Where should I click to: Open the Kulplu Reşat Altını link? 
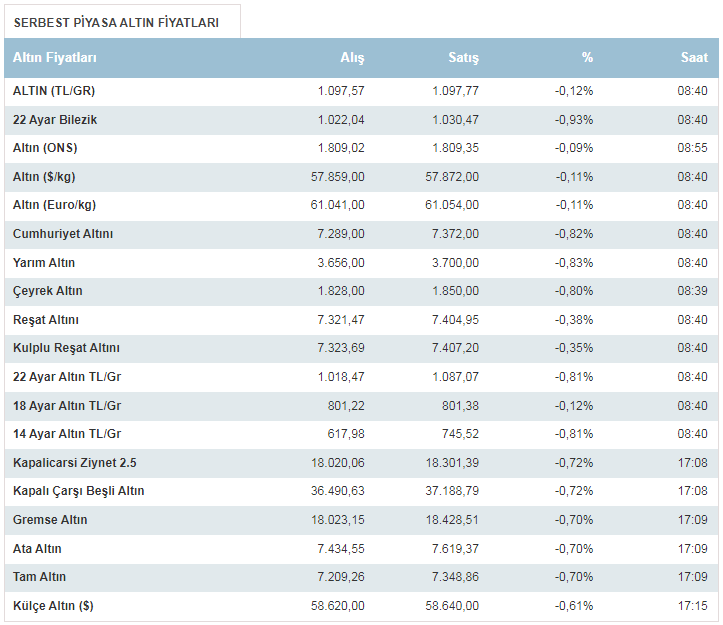[x=66, y=348]
